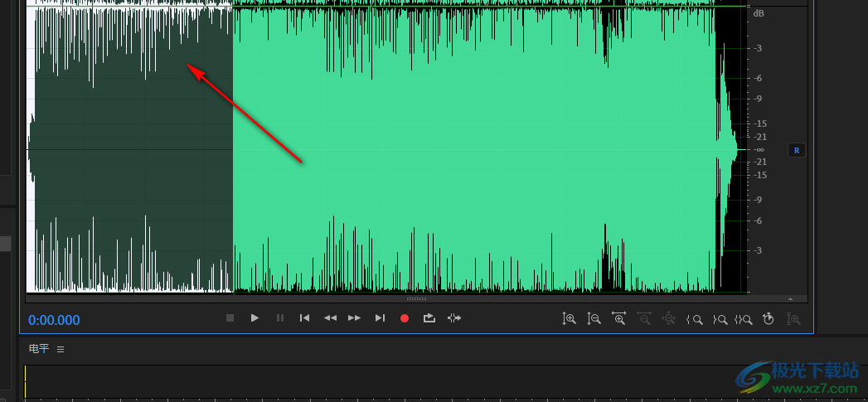Click the Rewind button
Screen dimensions: 868x402
(x=330, y=317)
